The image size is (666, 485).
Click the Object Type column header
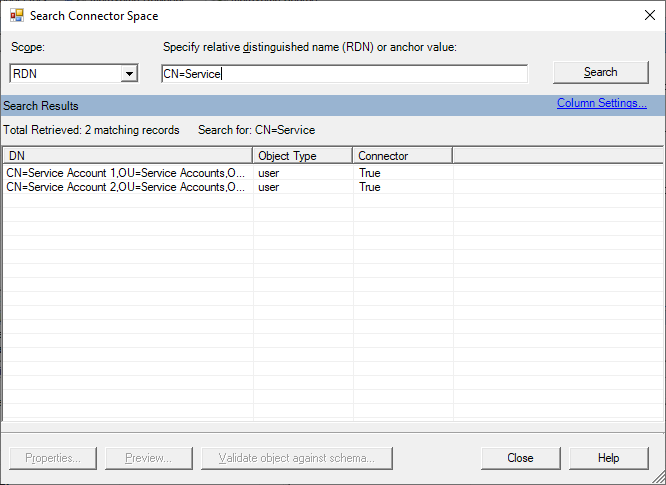click(303, 156)
